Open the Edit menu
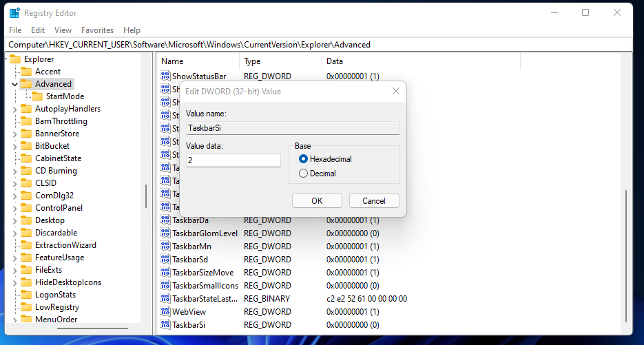The image size is (644, 345). click(38, 30)
